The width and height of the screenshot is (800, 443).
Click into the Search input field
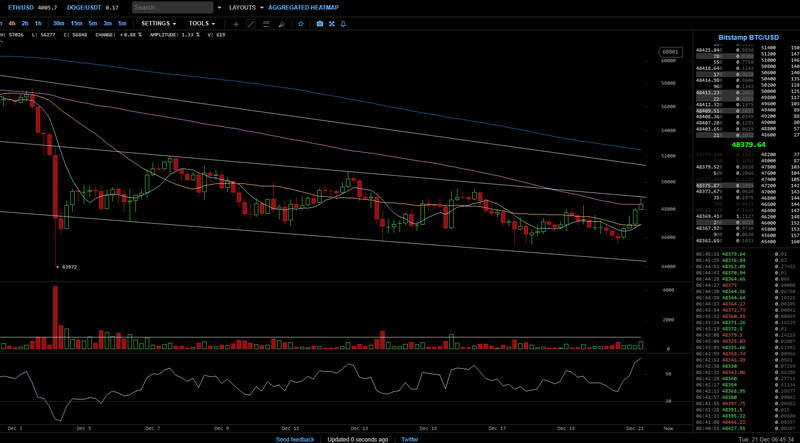tap(172, 8)
